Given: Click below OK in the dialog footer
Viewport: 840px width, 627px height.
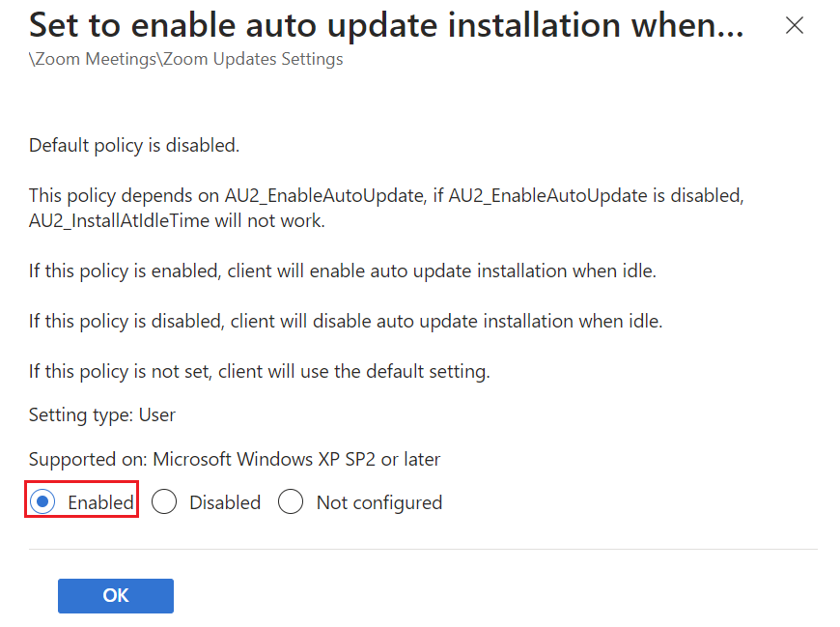Looking at the screenshot, I should 115,618.
